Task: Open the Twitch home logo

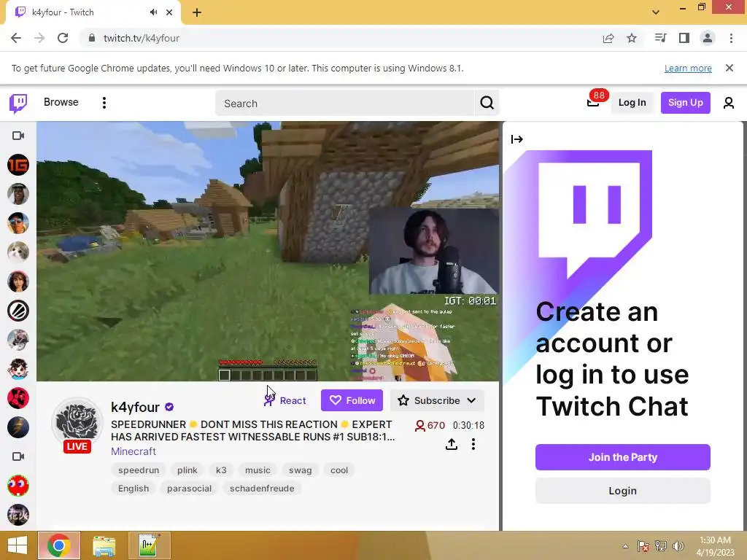Action: coord(18,103)
